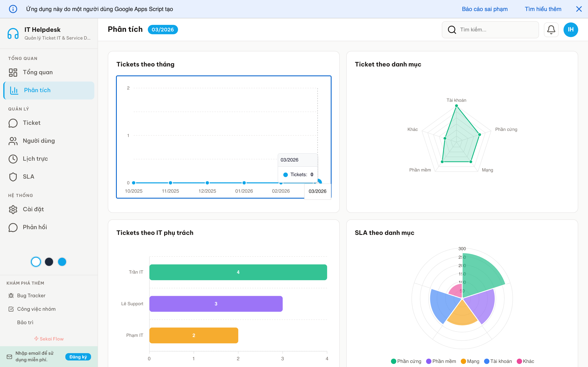This screenshot has height=367, width=588.
Task: Click Báo cáo sai phạm link
Action: pyautogui.click(x=485, y=9)
